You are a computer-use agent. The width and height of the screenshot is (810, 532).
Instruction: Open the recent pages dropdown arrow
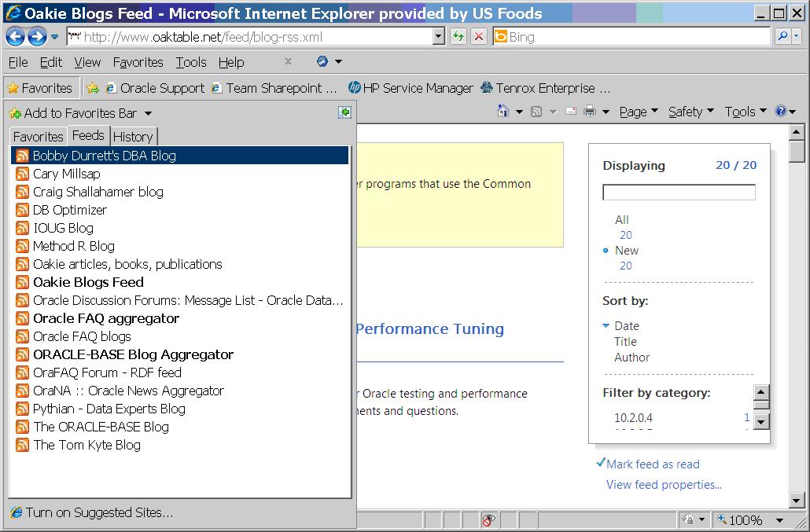click(x=55, y=37)
